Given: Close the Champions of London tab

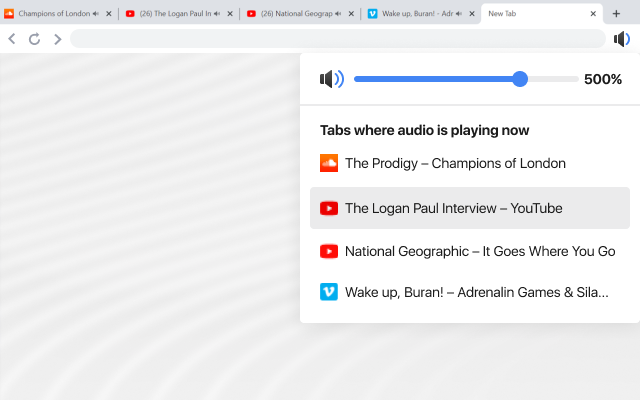Looking at the screenshot, I should pos(109,13).
